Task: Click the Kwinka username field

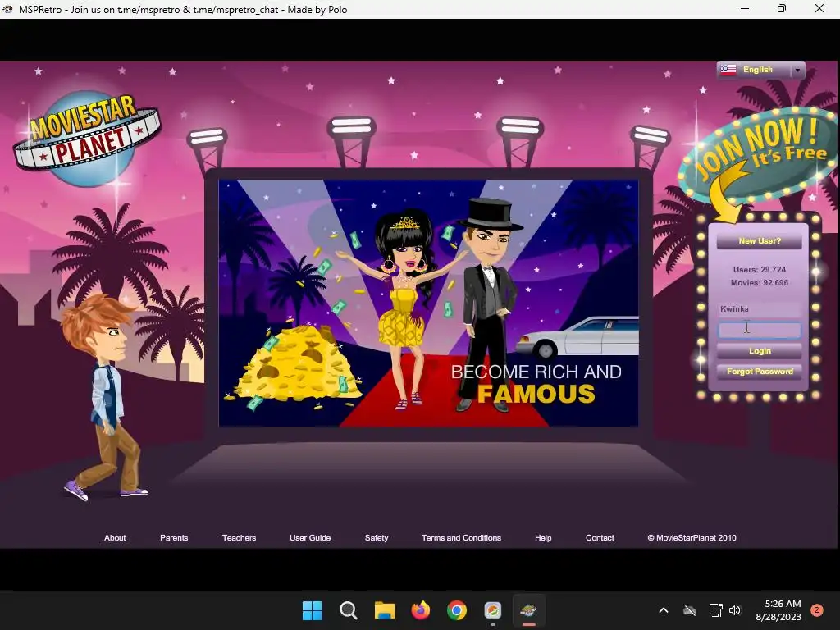Action: pyautogui.click(x=759, y=309)
